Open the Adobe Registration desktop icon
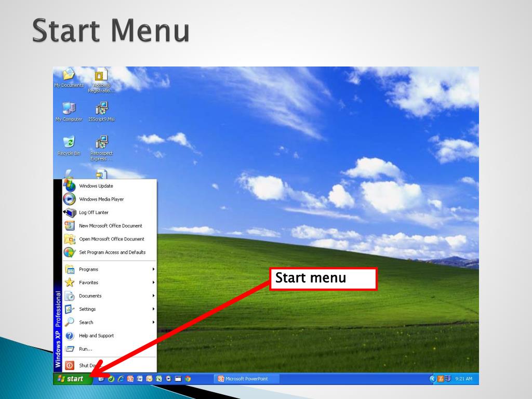The width and height of the screenshot is (532, 399). (x=101, y=80)
